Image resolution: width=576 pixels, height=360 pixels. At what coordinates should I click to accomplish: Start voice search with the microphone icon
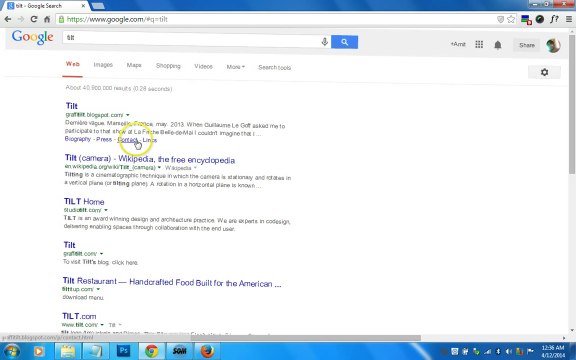324,42
